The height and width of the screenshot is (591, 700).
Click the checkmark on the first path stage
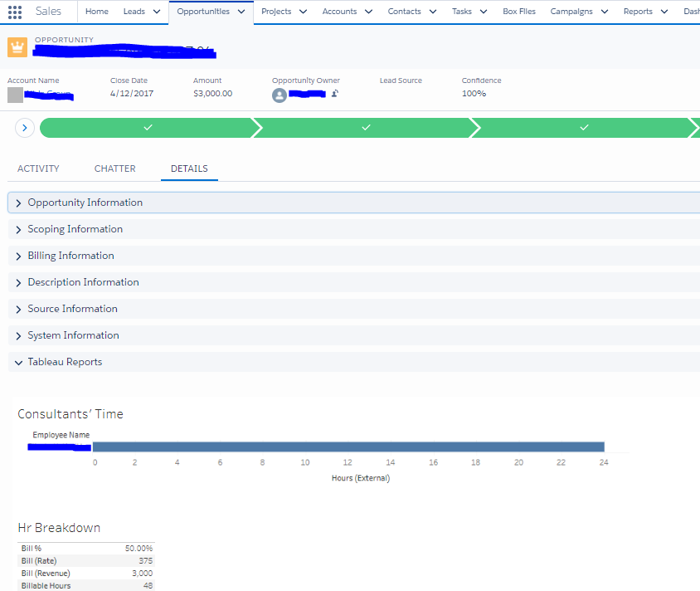point(148,127)
